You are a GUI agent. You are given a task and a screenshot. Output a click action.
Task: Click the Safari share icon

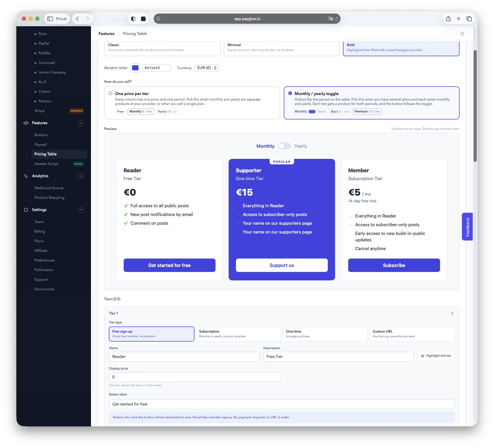pyautogui.click(x=449, y=19)
